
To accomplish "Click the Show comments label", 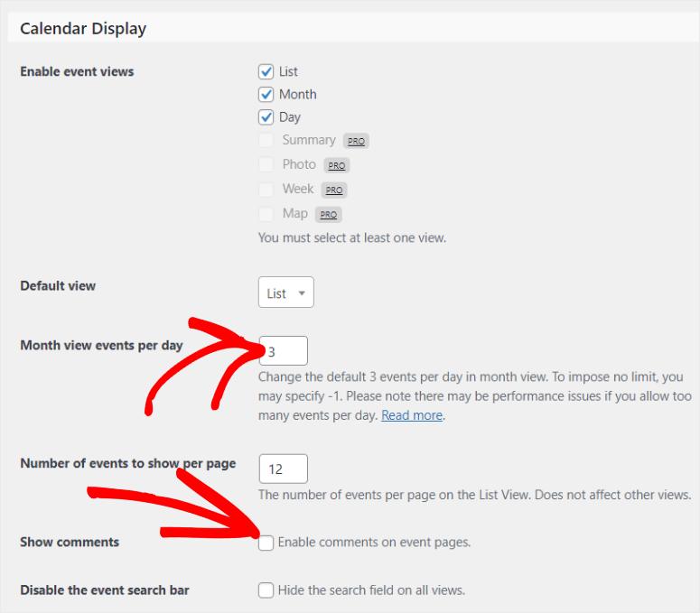I will point(70,542).
